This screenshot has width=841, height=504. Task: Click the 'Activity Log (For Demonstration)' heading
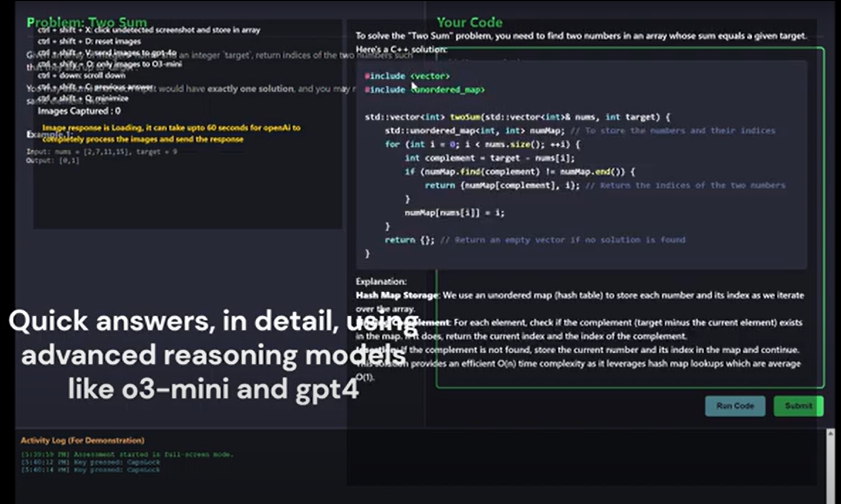pos(83,441)
